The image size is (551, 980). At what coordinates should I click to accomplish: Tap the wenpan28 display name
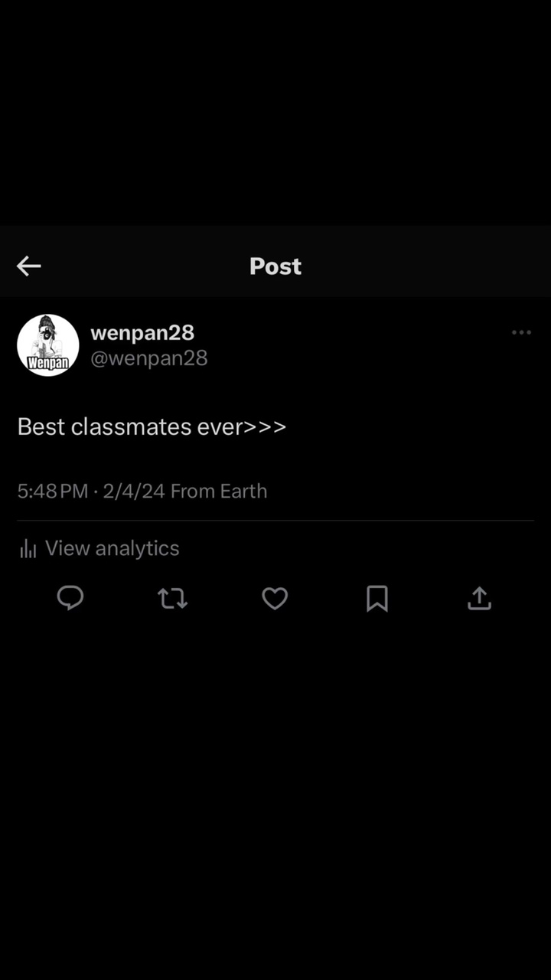pyautogui.click(x=142, y=333)
